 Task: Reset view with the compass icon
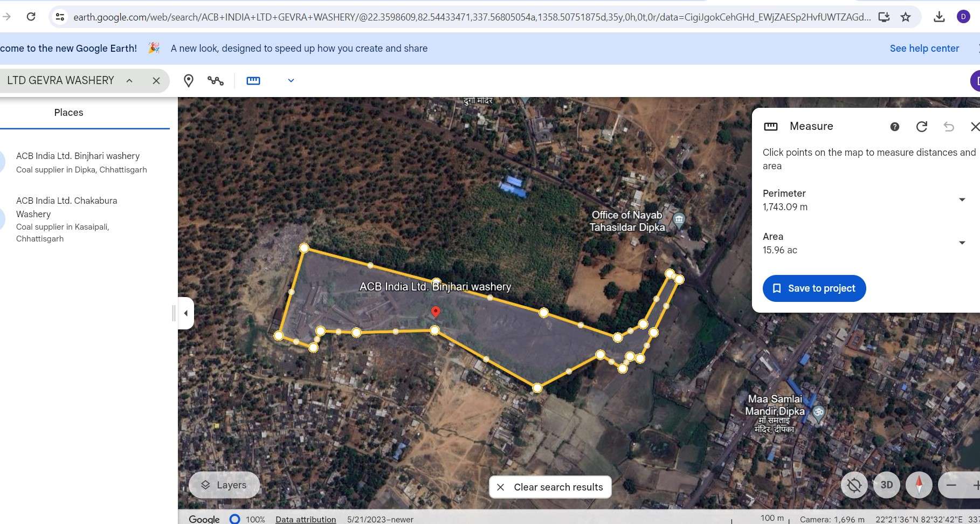pyautogui.click(x=919, y=485)
